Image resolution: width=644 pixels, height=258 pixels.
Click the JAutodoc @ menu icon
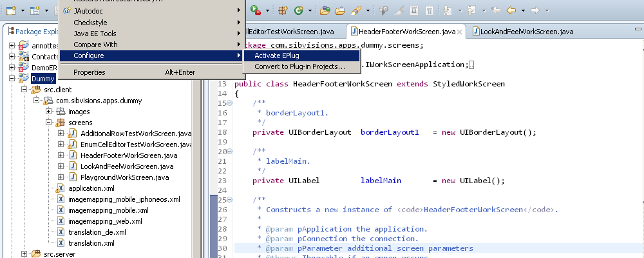67,11
